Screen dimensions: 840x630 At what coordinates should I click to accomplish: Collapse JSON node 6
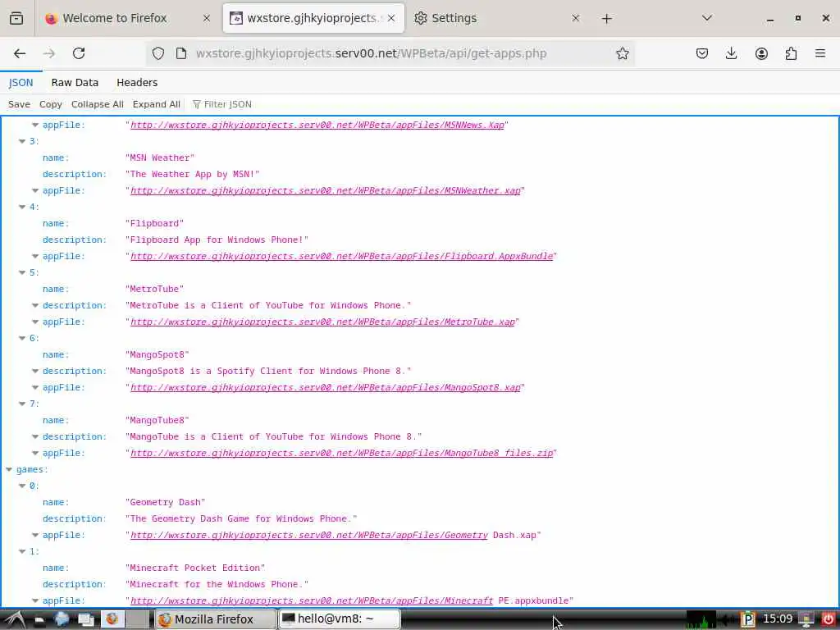point(22,338)
